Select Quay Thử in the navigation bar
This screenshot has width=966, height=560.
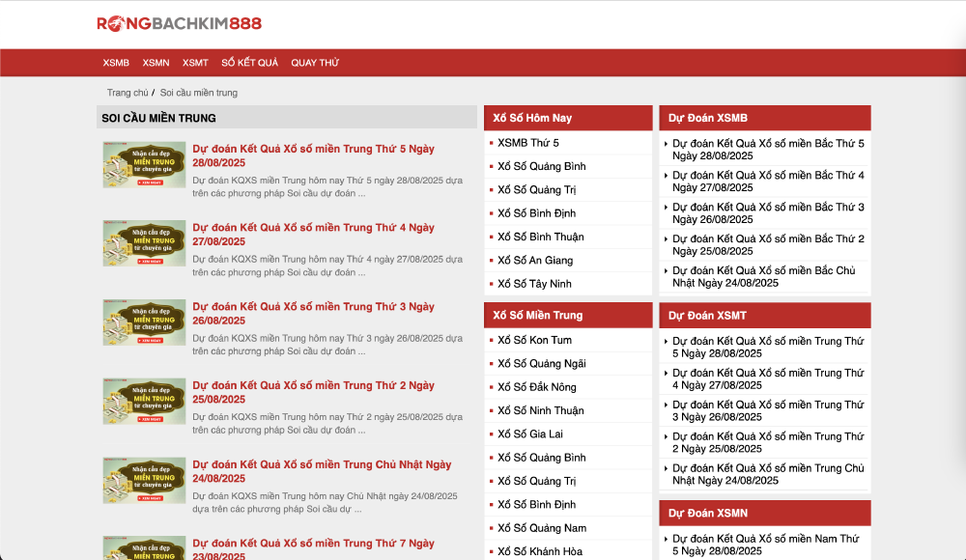coord(315,63)
